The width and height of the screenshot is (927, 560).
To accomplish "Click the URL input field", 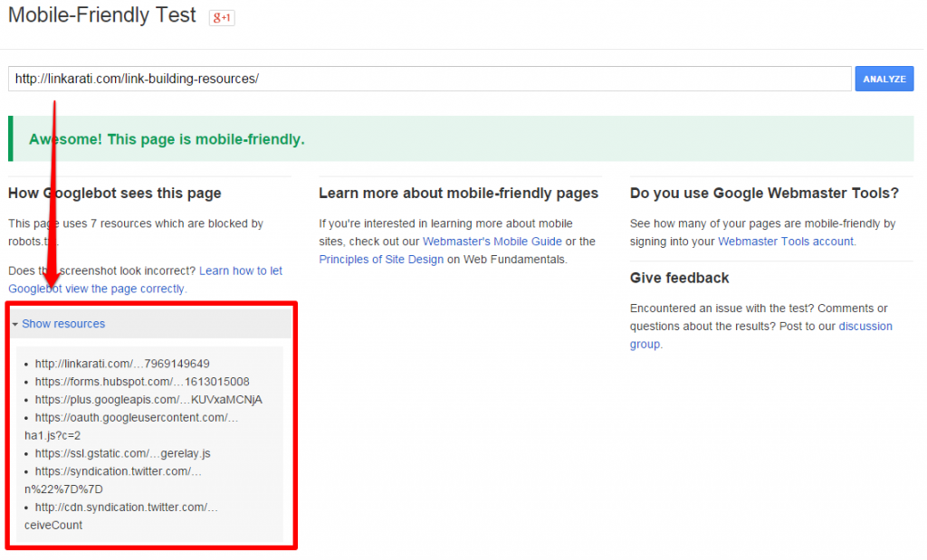I will click(429, 79).
